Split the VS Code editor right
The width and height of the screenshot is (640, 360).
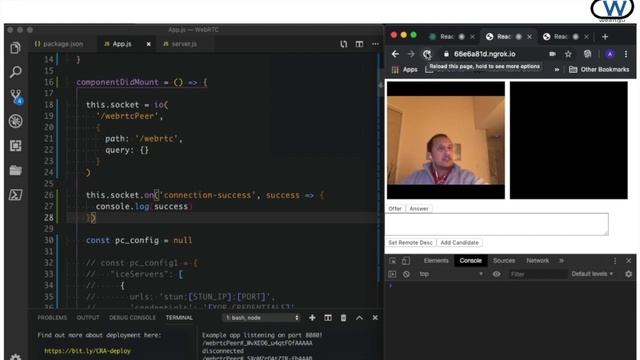tap(359, 44)
